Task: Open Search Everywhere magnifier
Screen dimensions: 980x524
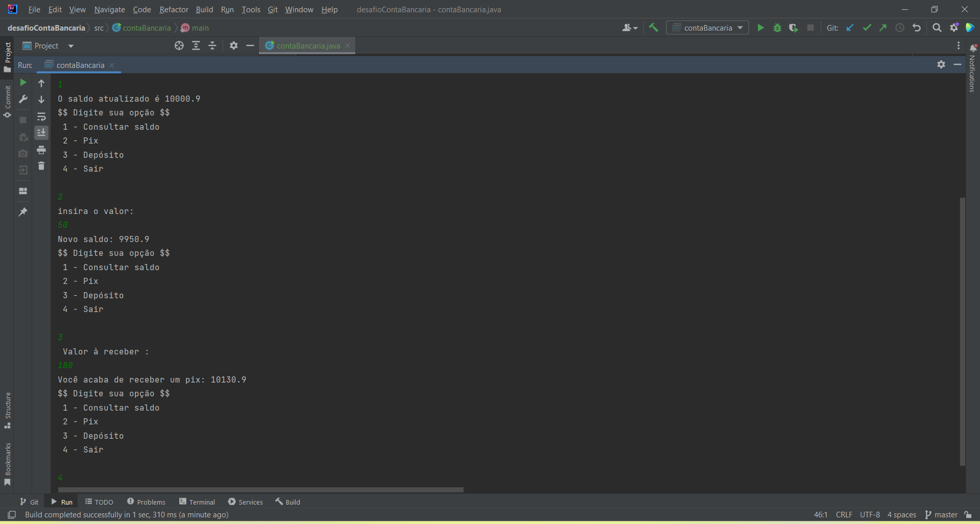Action: click(937, 28)
